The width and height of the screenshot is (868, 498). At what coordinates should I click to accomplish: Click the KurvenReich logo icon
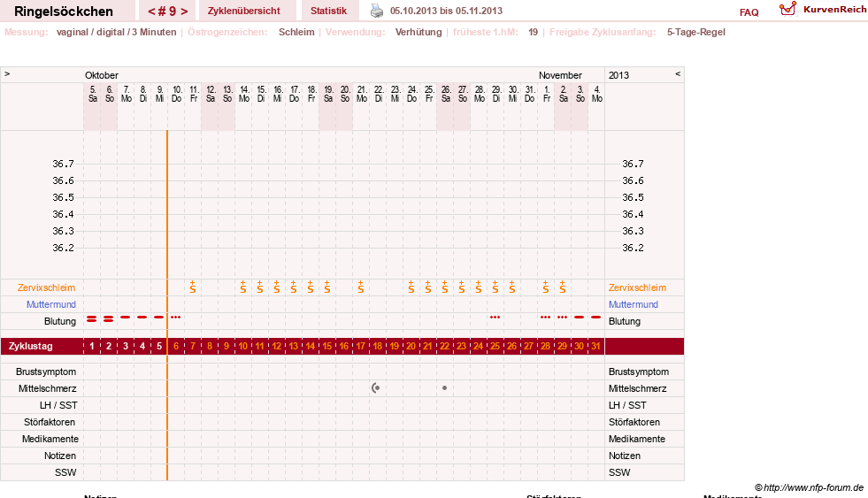[x=787, y=9]
